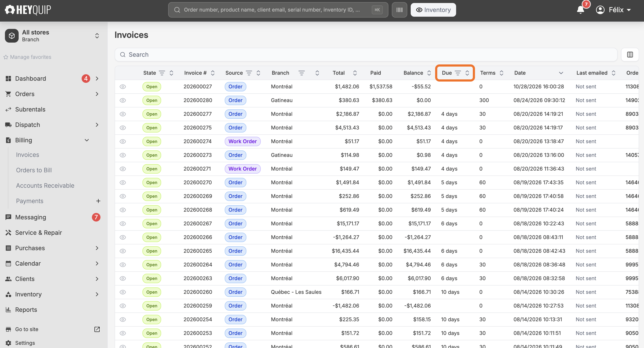This screenshot has width=644, height=348.
Task: Click the Inventory view button
Action: click(x=433, y=10)
